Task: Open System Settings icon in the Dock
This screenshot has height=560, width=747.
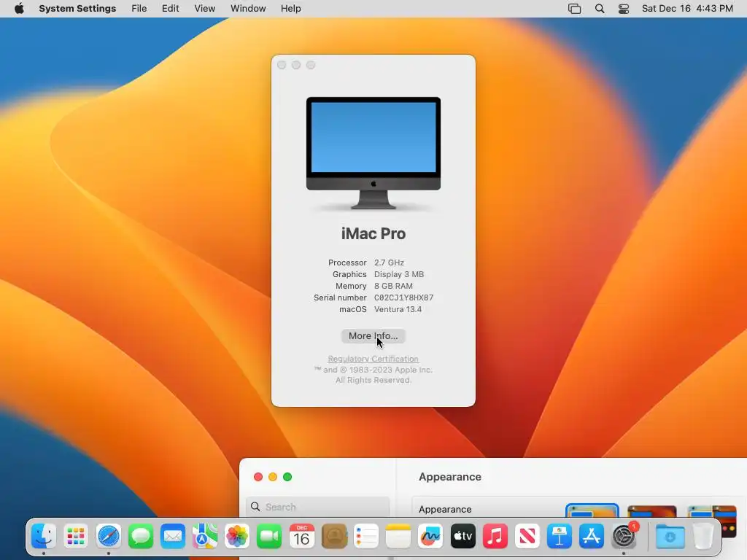Action: pos(624,536)
